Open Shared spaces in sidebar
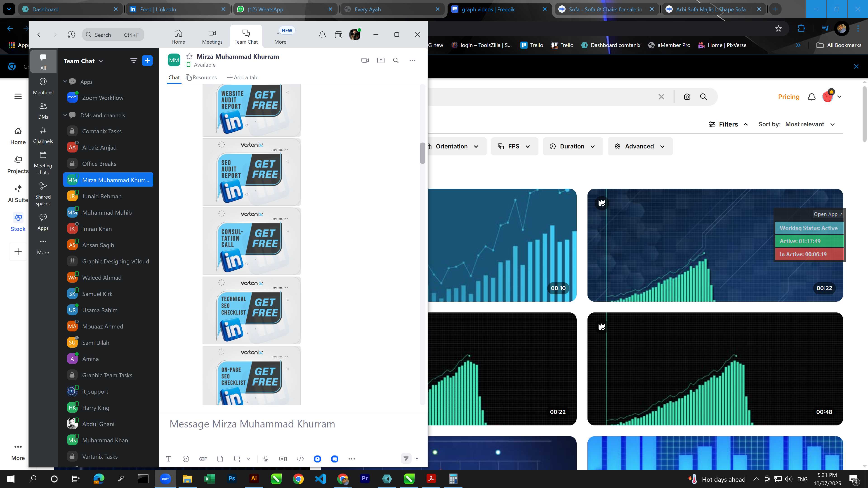868x488 pixels. pyautogui.click(x=43, y=194)
